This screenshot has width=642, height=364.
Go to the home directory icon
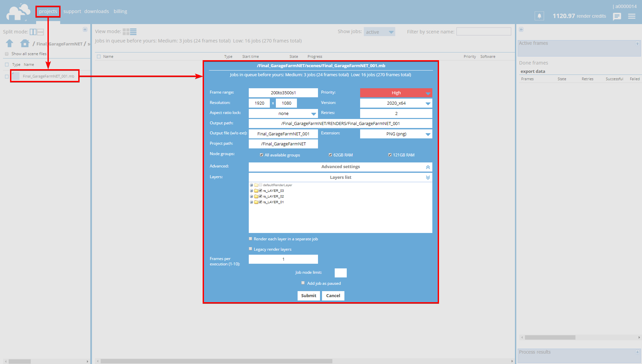[24, 43]
